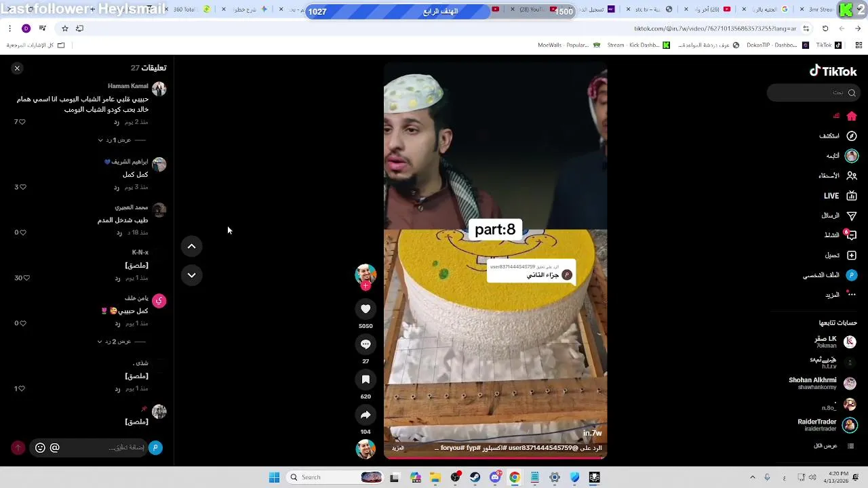Click the TikTok logo in the sidebar
The image size is (868, 488).
[x=833, y=71]
